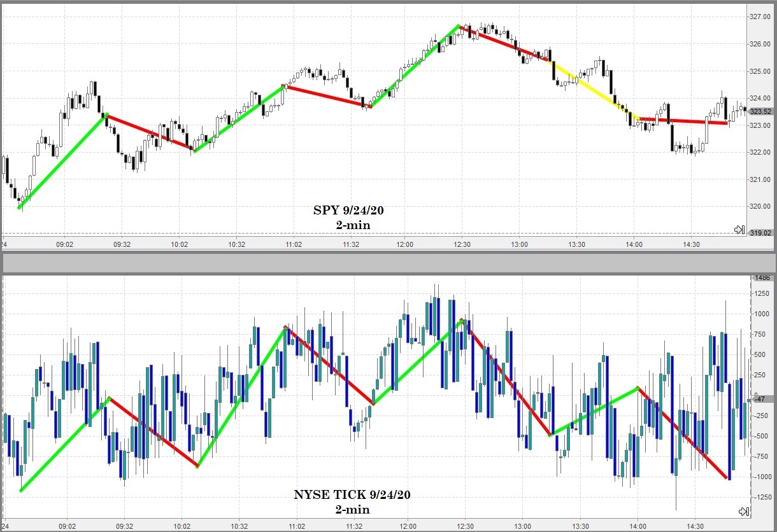777x532 pixels.
Task: Click the -1250 label on TICK value axis
Action: (761, 497)
